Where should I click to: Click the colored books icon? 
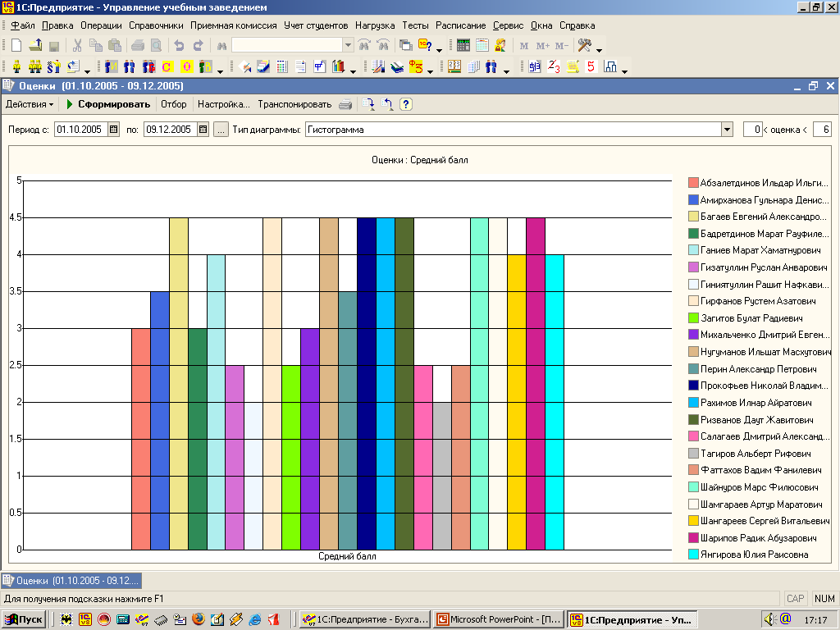point(338,67)
